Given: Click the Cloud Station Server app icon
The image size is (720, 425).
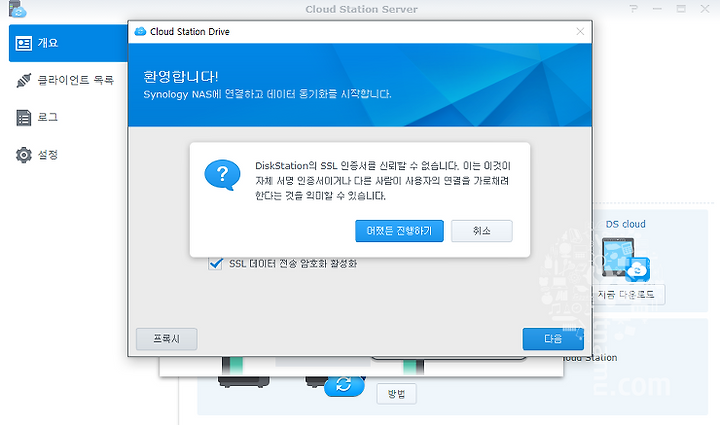Looking at the screenshot, I should point(17,9).
